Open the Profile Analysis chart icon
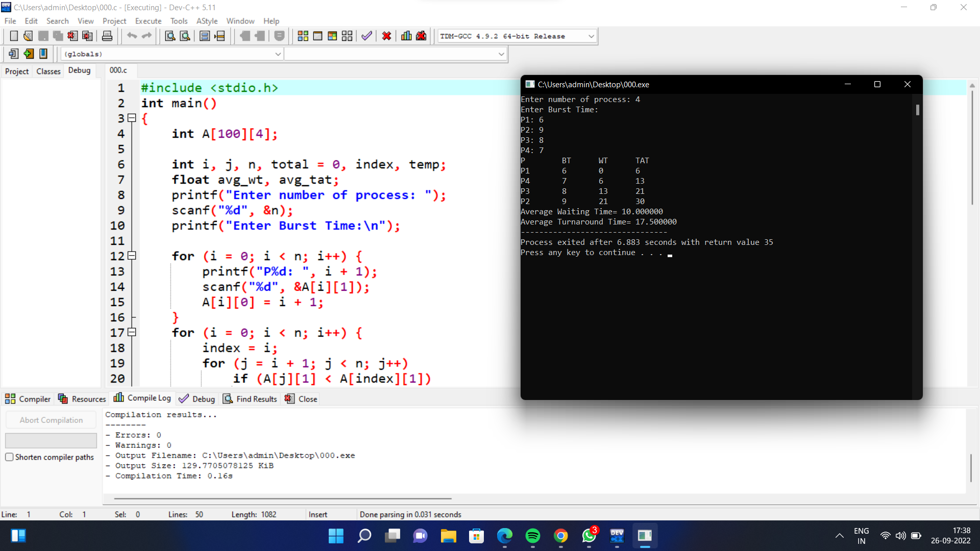 [x=406, y=36]
